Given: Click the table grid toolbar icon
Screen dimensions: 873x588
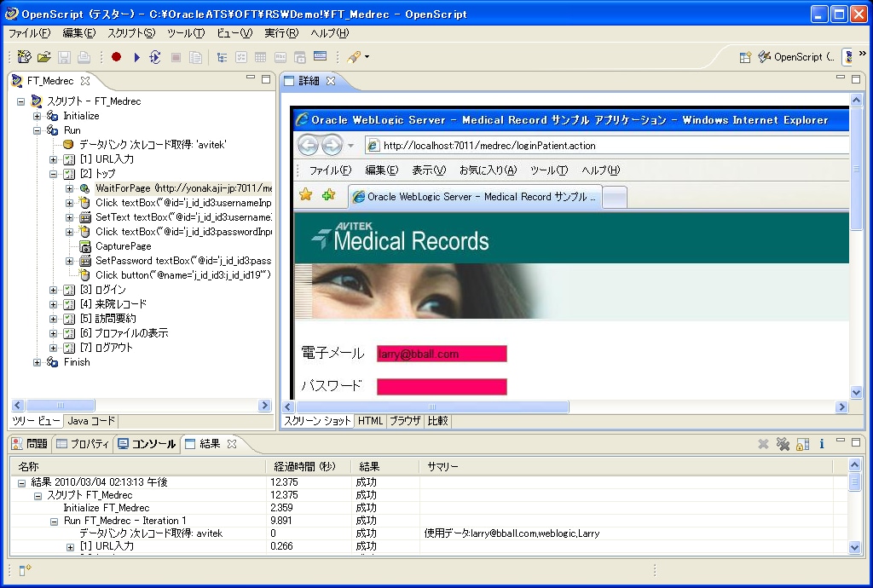Looking at the screenshot, I should coord(261,57).
